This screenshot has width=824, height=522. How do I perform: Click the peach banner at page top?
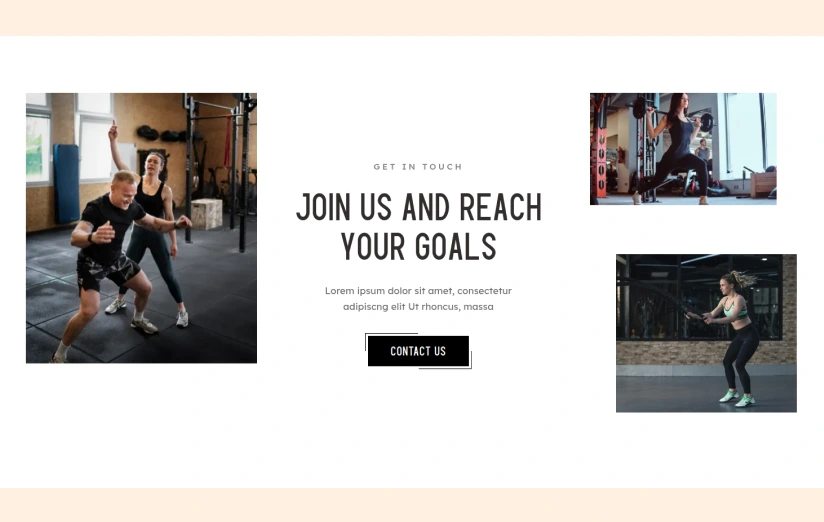412,18
